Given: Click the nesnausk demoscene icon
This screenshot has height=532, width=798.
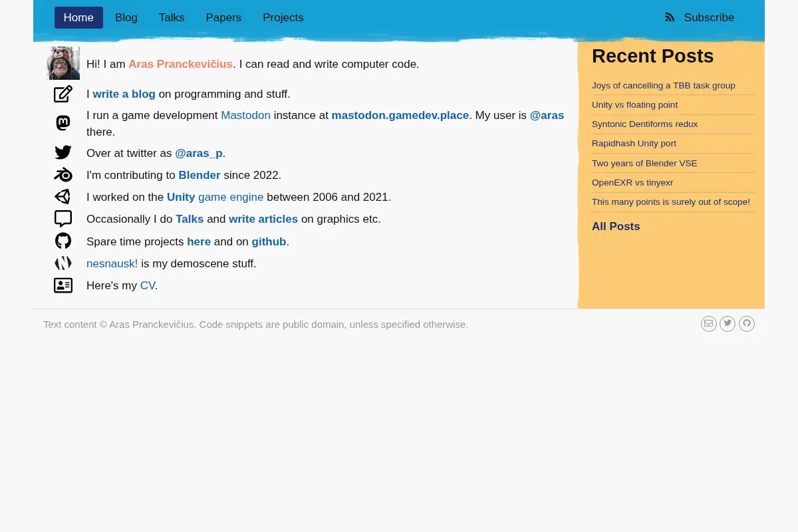Looking at the screenshot, I should click(x=63, y=263).
